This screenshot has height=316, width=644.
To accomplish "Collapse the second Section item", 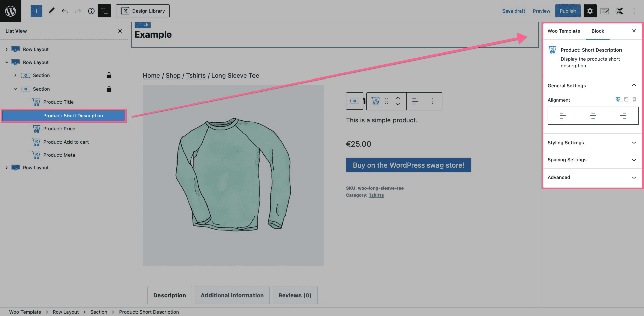I will point(15,89).
